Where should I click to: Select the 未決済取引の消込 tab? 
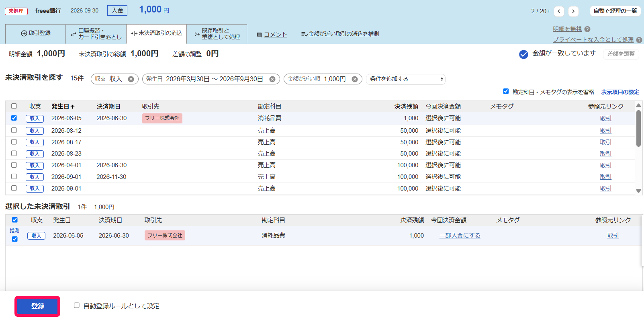156,34
